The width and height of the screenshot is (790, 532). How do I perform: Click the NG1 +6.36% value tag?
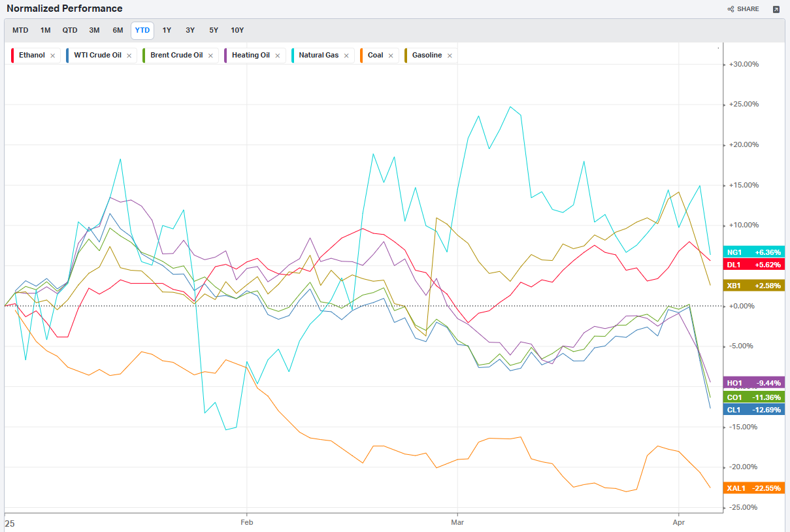tap(754, 252)
